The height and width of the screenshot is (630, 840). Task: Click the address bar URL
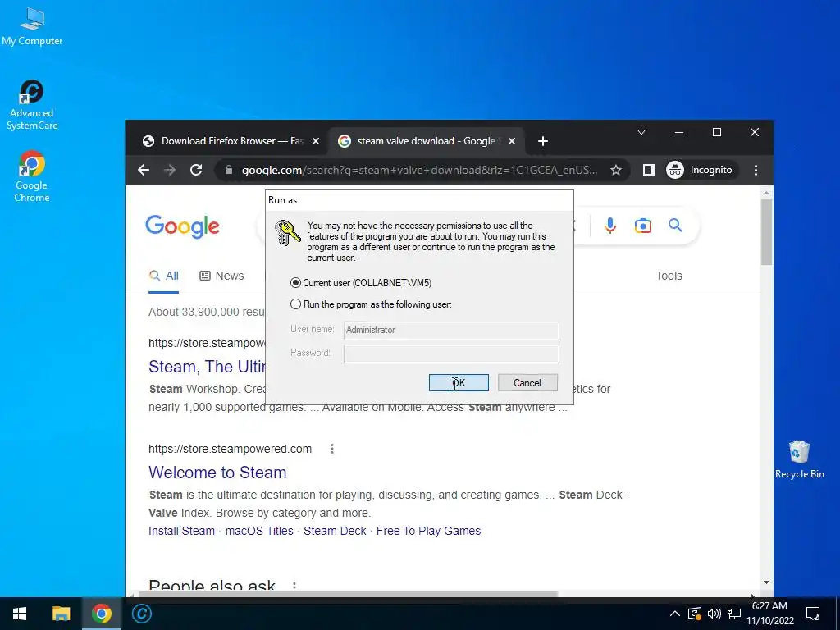[x=419, y=170]
